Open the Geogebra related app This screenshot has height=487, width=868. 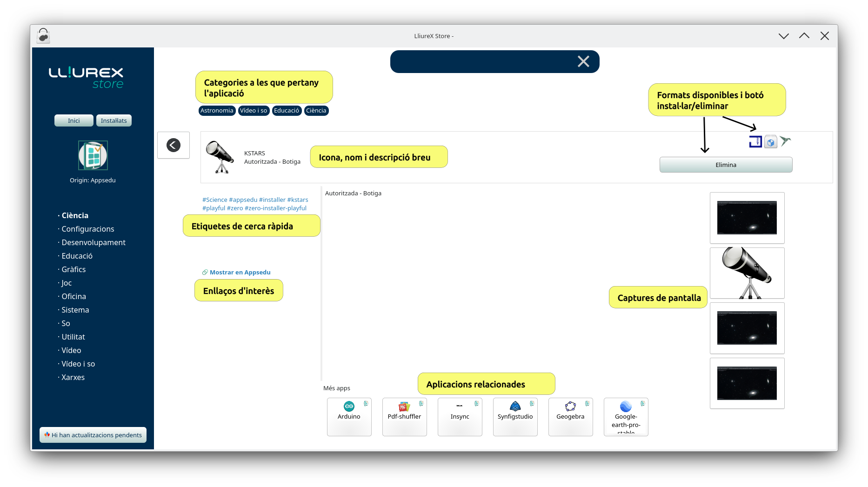[570, 416]
